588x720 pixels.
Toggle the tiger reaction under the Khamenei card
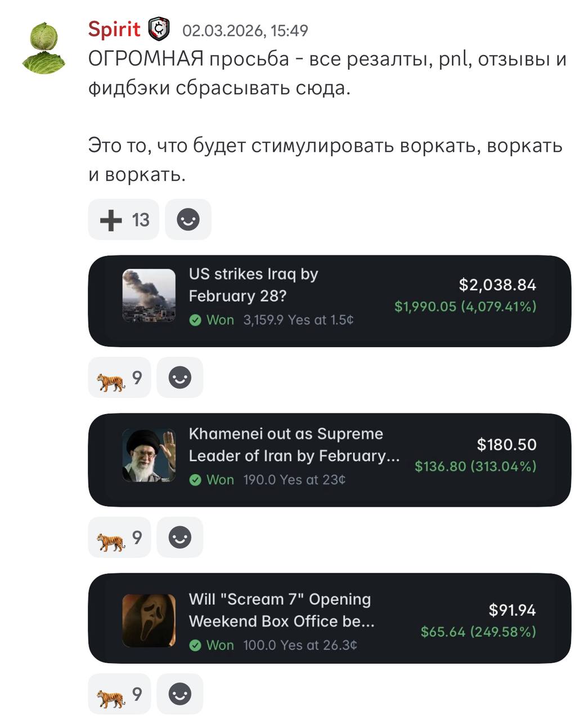click(x=120, y=538)
